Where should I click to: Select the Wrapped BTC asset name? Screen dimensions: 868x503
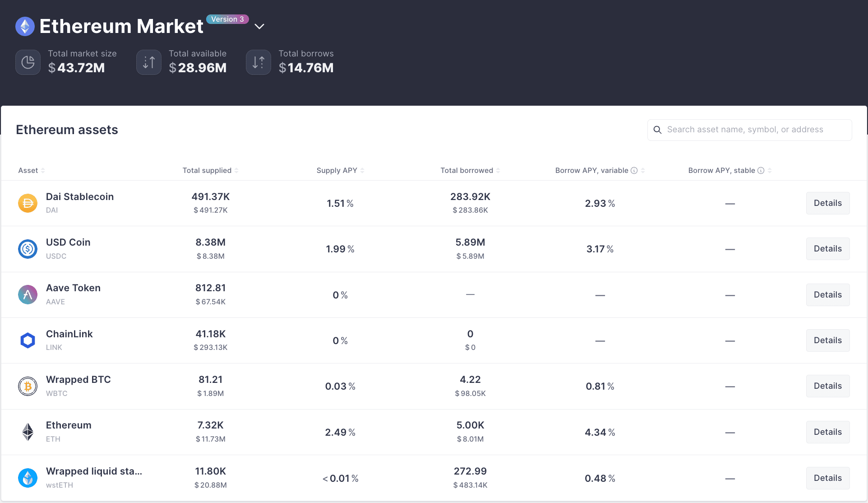coord(78,380)
